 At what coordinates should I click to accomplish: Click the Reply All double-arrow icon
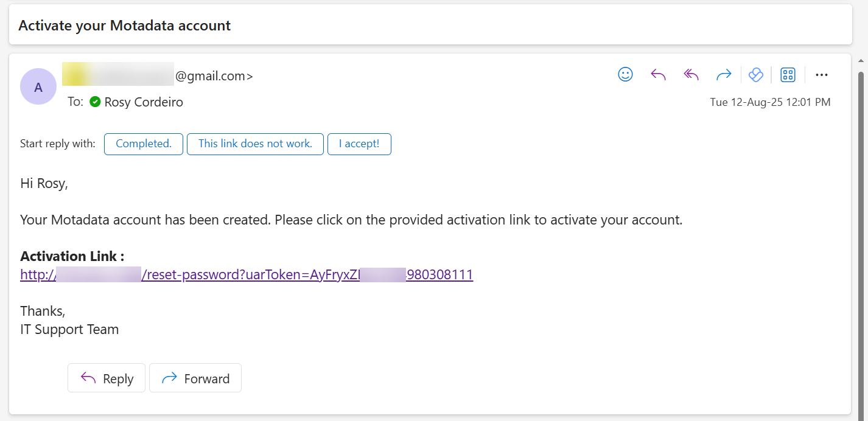[691, 74]
